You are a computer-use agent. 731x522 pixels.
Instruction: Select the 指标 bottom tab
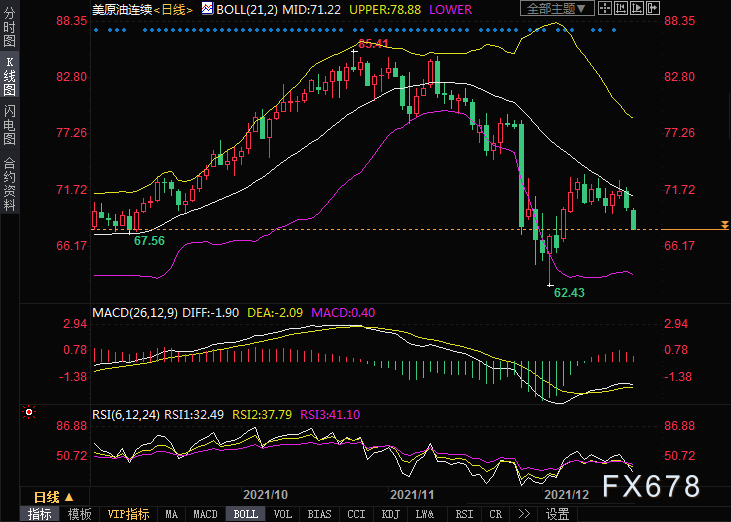pyautogui.click(x=40, y=514)
